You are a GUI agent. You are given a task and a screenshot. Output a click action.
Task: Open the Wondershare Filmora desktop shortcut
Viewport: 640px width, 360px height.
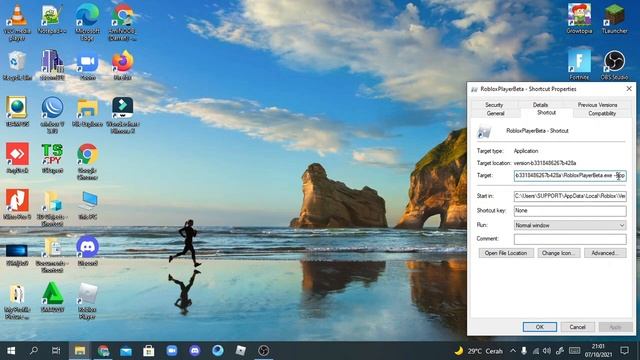tap(122, 116)
